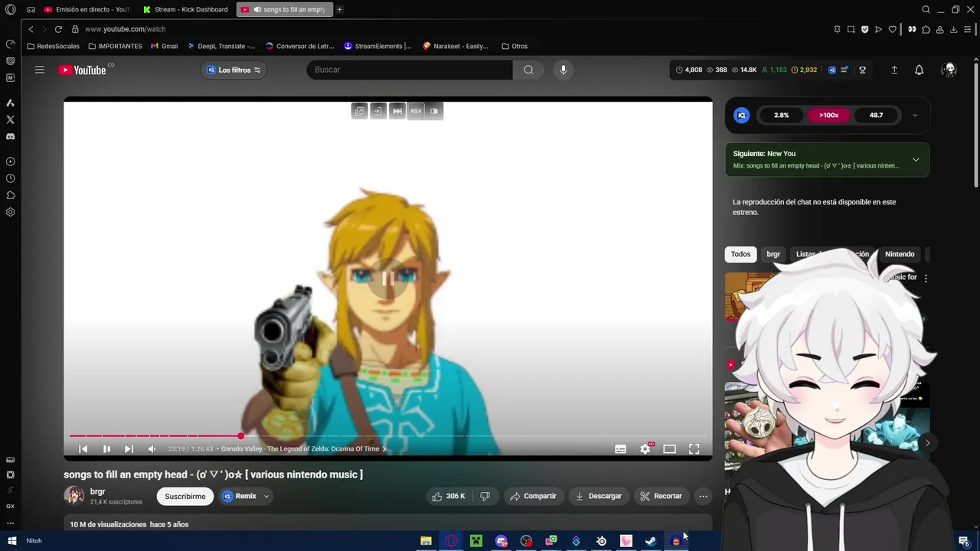Open sidebar settings gear

click(10, 212)
